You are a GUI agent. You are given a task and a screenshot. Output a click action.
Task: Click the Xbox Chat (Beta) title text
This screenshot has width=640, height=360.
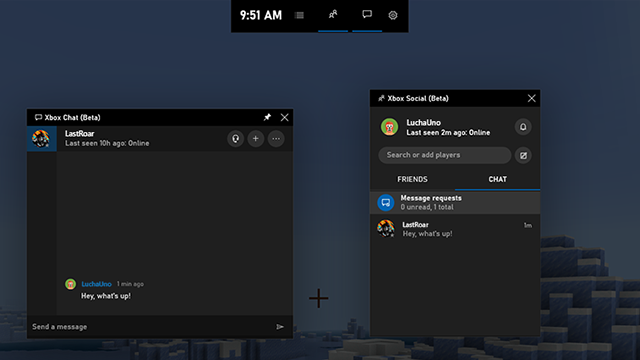72,118
